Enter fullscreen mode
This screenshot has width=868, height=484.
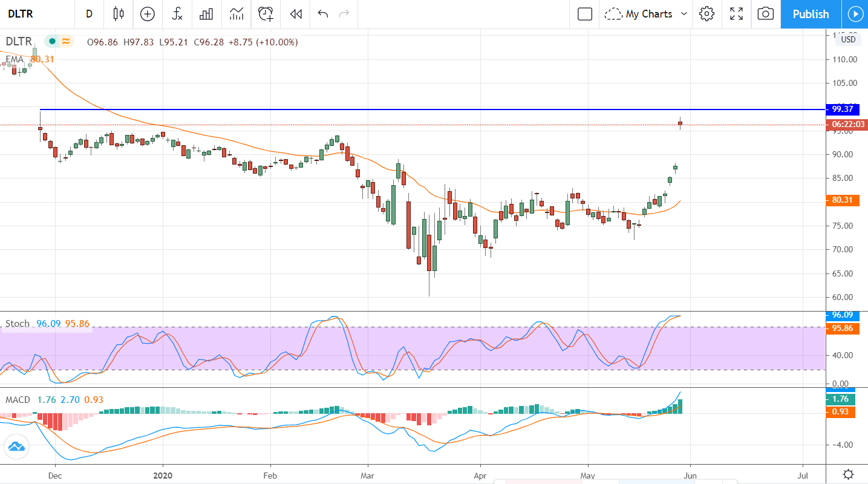coord(736,14)
